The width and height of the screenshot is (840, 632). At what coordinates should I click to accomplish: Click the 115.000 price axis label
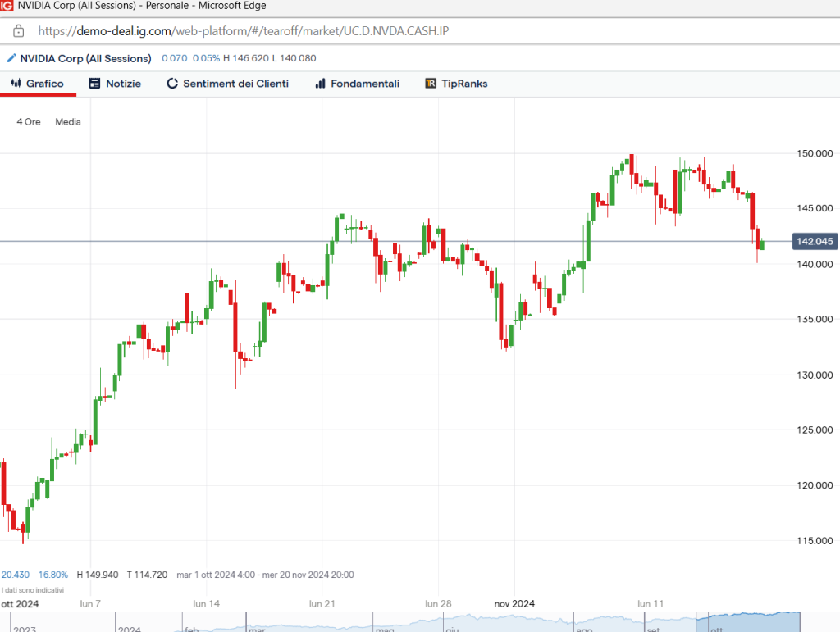point(815,540)
